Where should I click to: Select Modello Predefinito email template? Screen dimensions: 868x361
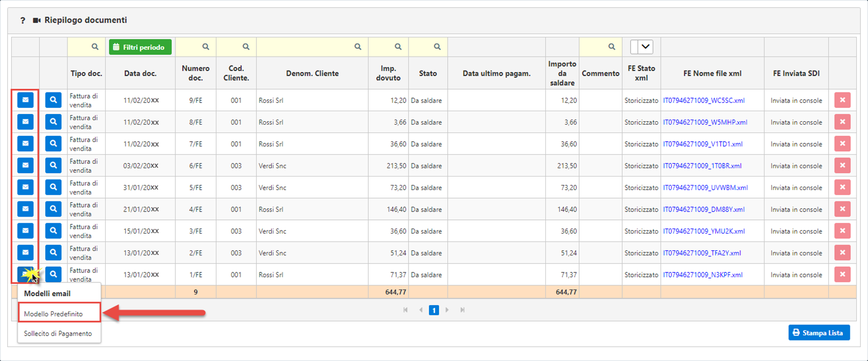(x=54, y=314)
